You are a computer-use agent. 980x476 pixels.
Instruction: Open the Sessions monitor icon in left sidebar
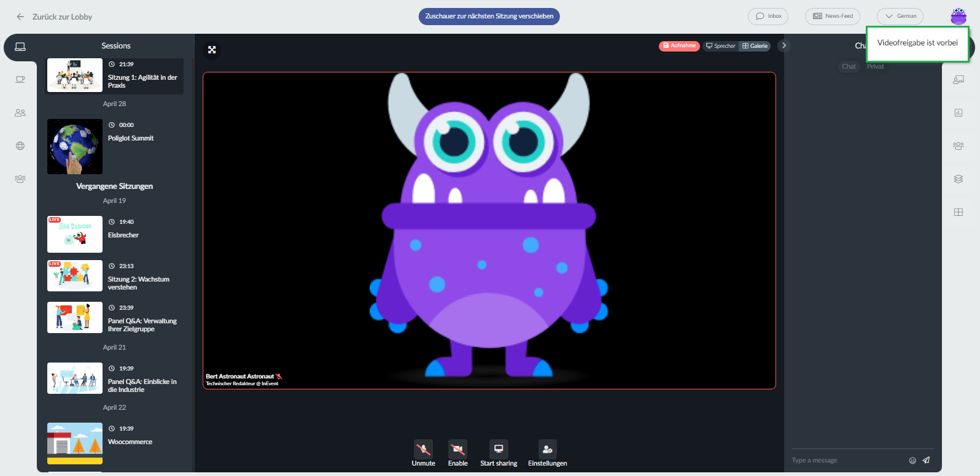(20, 47)
